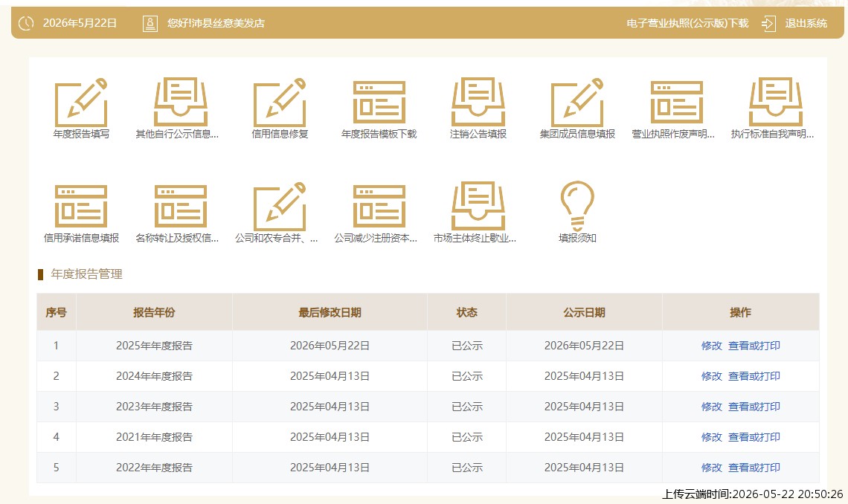Select the 2025年年度报告 cell
This screenshot has height=504, width=848.
pyautogui.click(x=154, y=346)
